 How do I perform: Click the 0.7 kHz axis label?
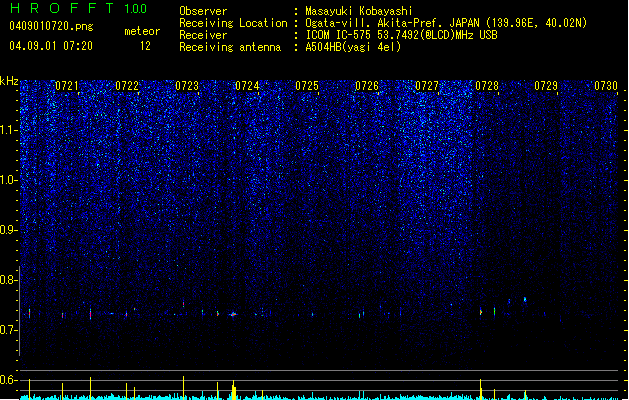(9, 330)
